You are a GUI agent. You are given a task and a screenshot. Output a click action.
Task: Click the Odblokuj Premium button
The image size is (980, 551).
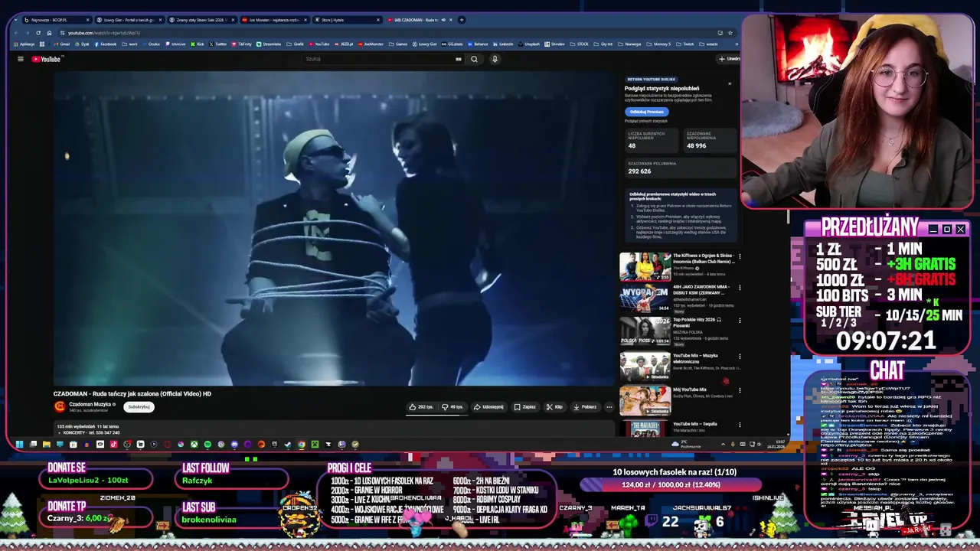tap(646, 112)
